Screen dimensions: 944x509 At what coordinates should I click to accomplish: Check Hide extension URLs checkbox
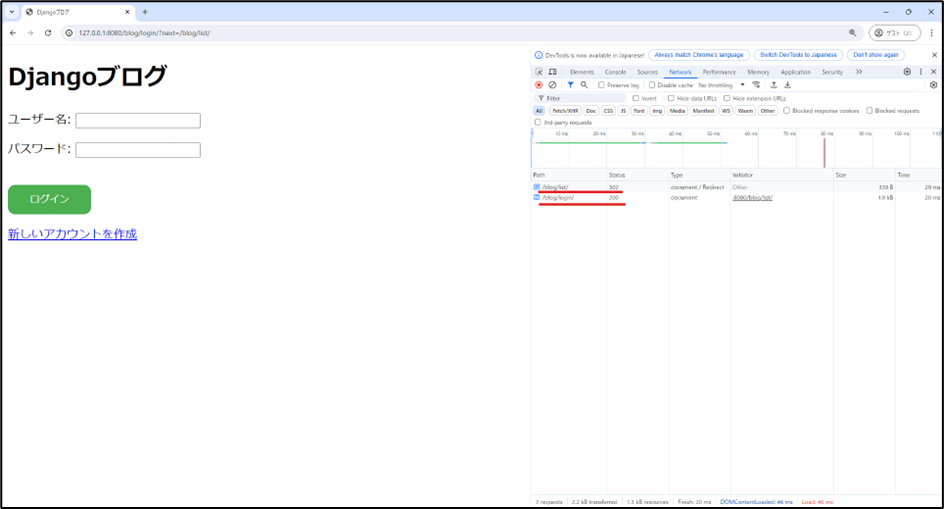coord(727,98)
